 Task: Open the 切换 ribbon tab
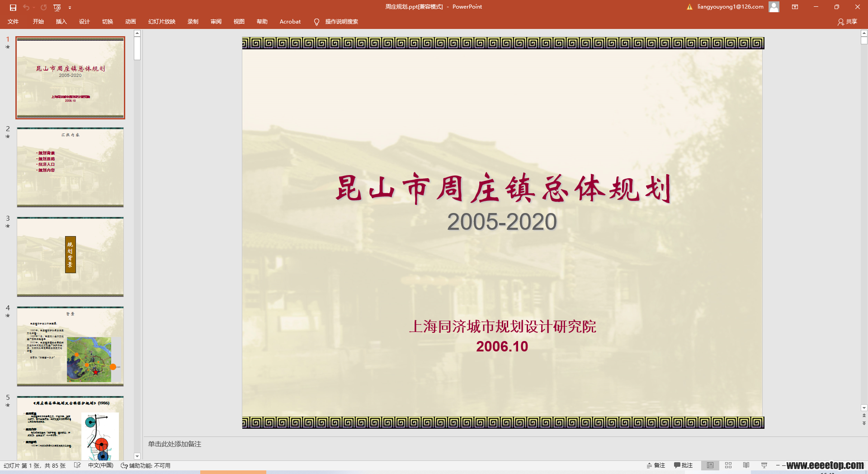point(107,21)
